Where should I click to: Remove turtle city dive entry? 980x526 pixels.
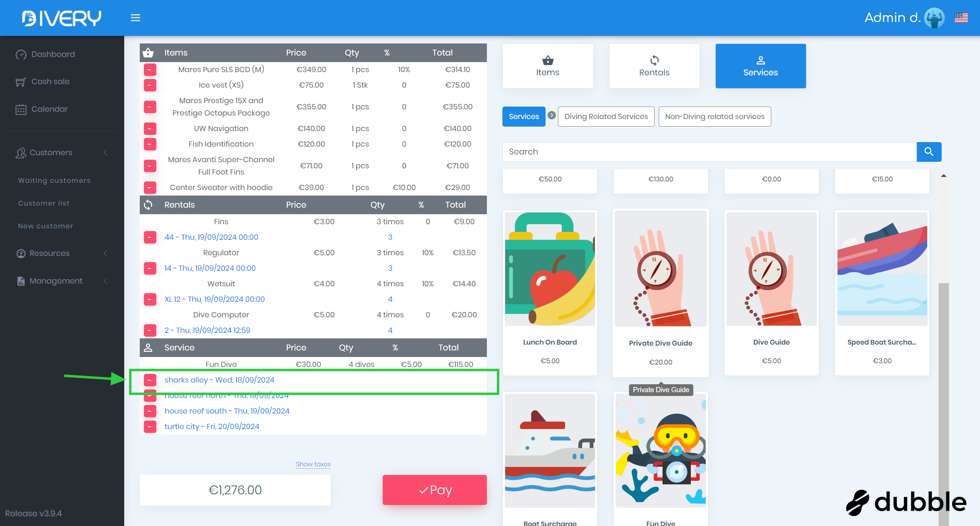[x=150, y=426]
